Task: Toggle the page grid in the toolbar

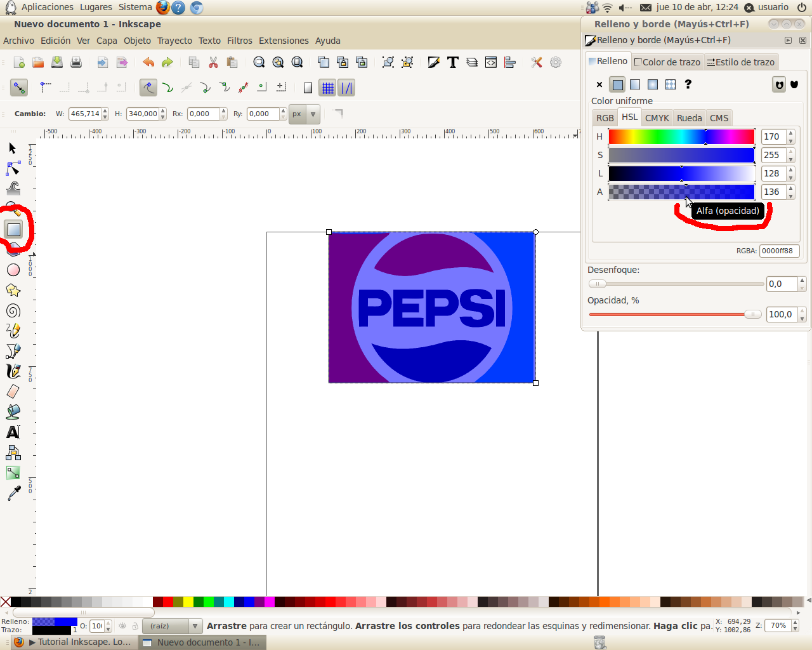Action: (x=328, y=88)
